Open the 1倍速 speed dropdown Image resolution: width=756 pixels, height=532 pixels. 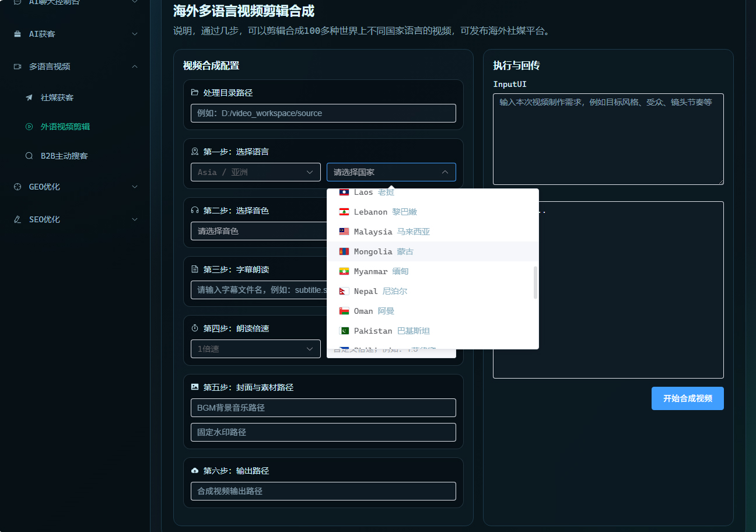tap(256, 349)
